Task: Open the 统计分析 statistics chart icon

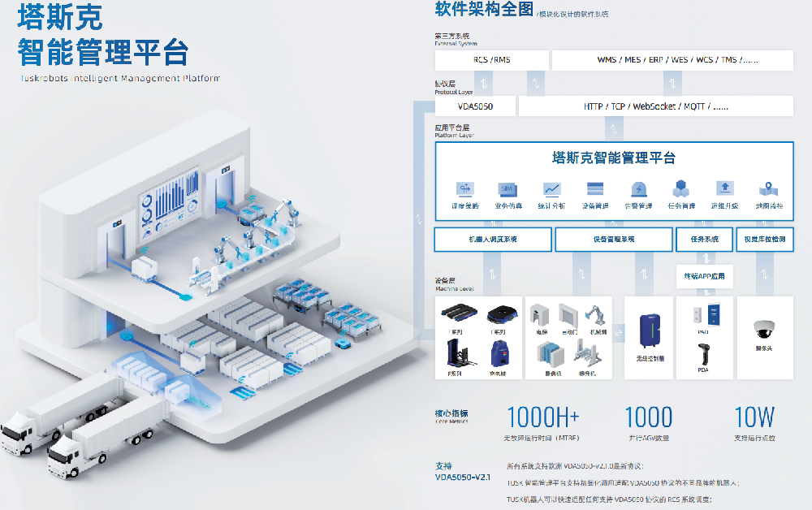Action: (x=551, y=188)
